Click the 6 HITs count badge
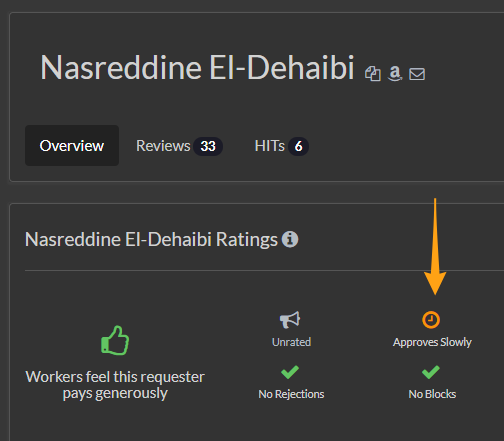This screenshot has height=441, width=504. pos(298,146)
